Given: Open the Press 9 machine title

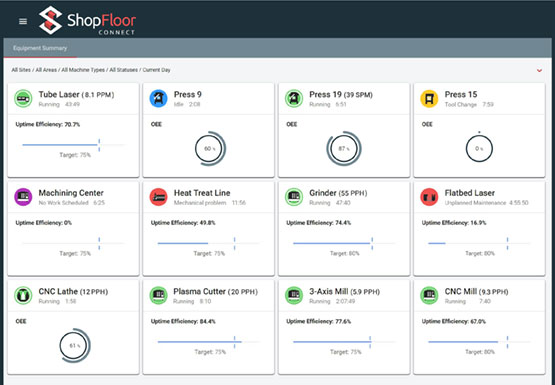Looking at the screenshot, I should (x=188, y=94).
